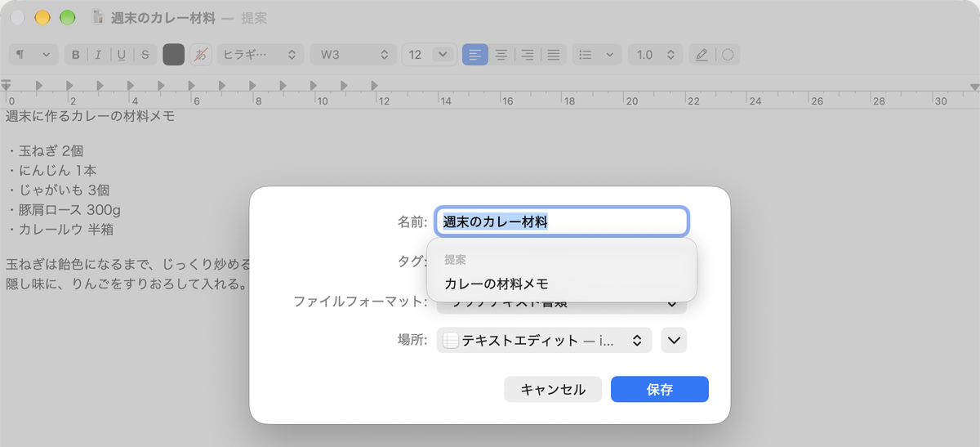Click the green zoom window button
This screenshot has width=980, height=447.
[68, 17]
